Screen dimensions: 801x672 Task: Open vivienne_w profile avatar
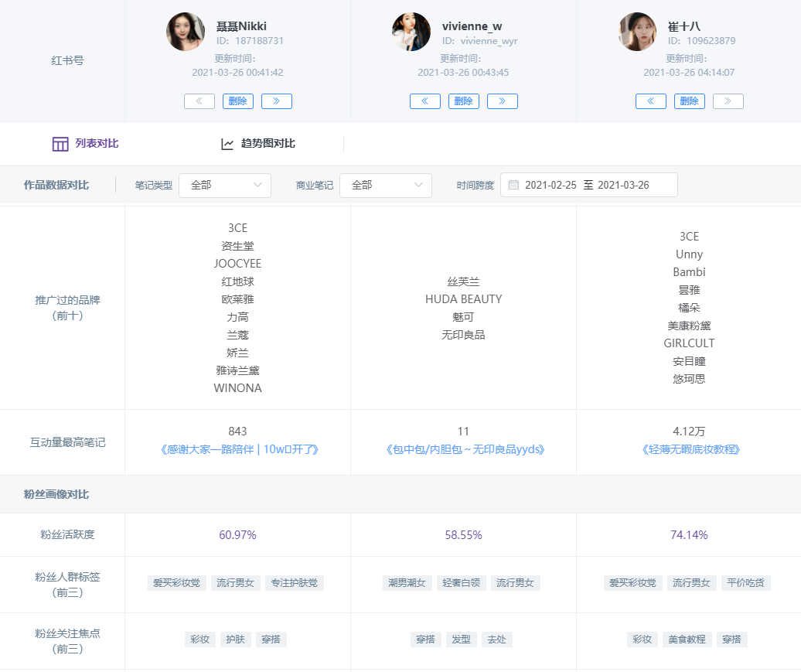(411, 32)
